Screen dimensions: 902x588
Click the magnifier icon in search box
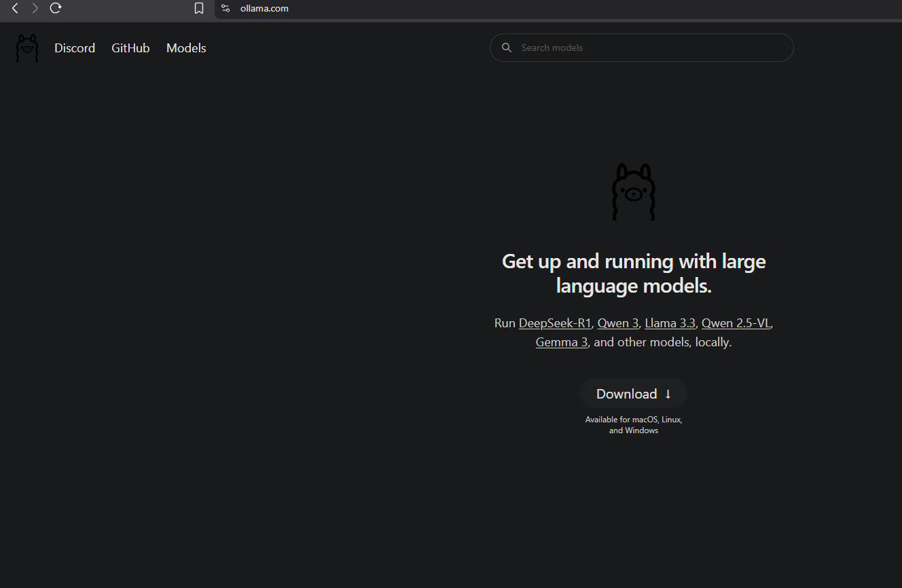click(507, 48)
